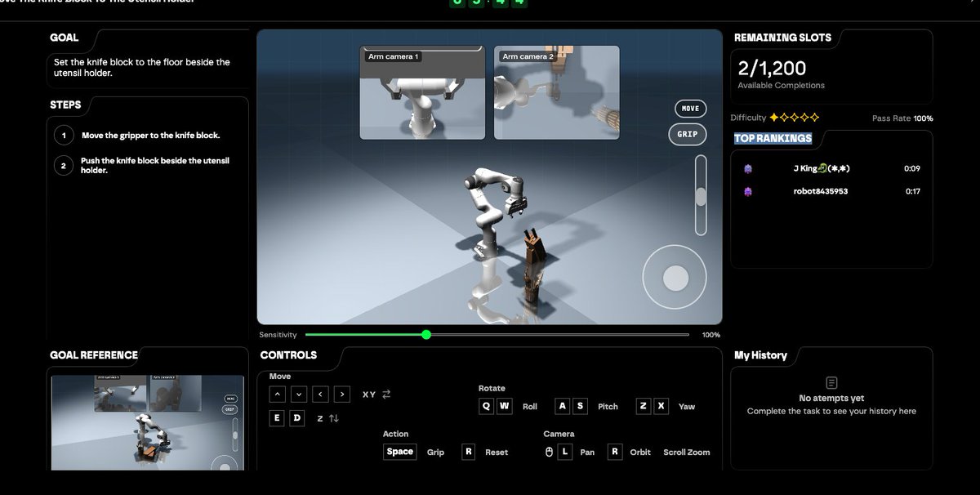Select the STEPS tab header
Screen dimensions: 980x495
[x=65, y=105]
